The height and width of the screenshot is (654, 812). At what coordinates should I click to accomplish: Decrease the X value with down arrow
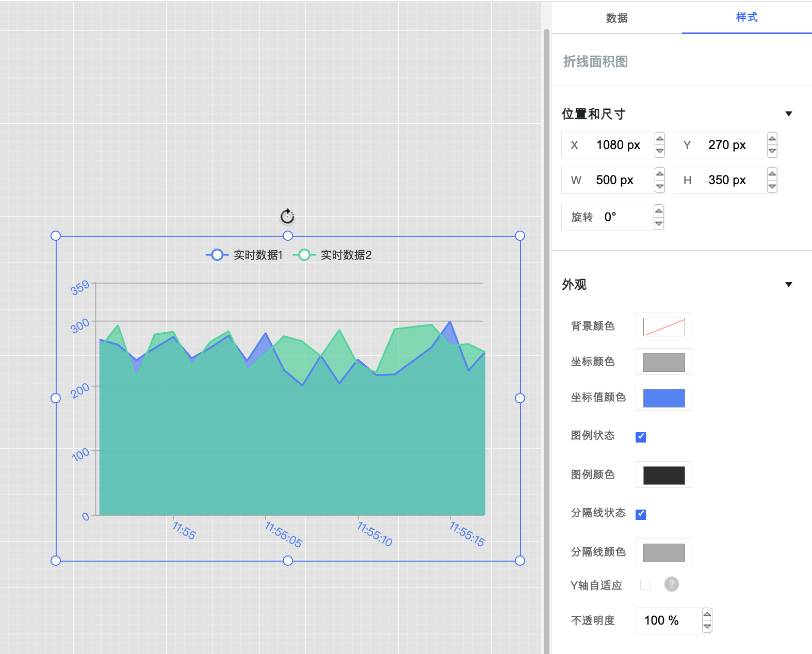pyautogui.click(x=660, y=151)
